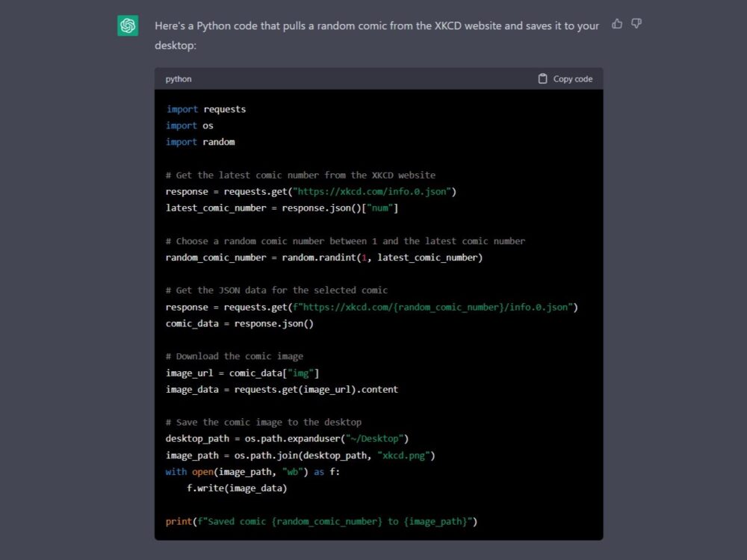Click the thumbs down feedback icon

point(636,24)
